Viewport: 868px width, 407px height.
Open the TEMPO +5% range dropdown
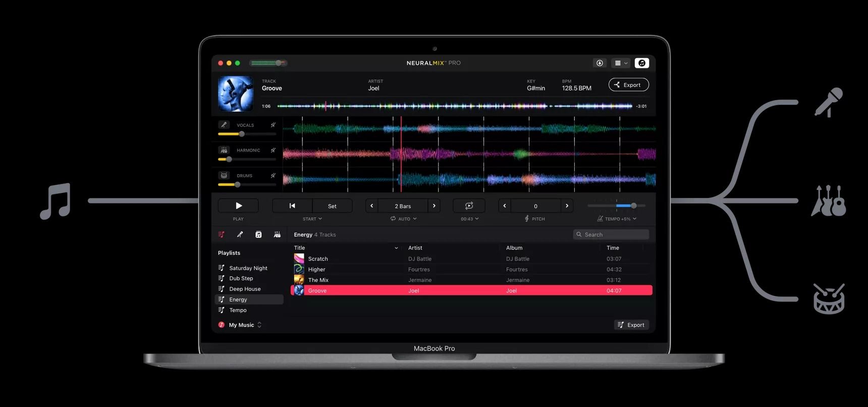coord(617,219)
